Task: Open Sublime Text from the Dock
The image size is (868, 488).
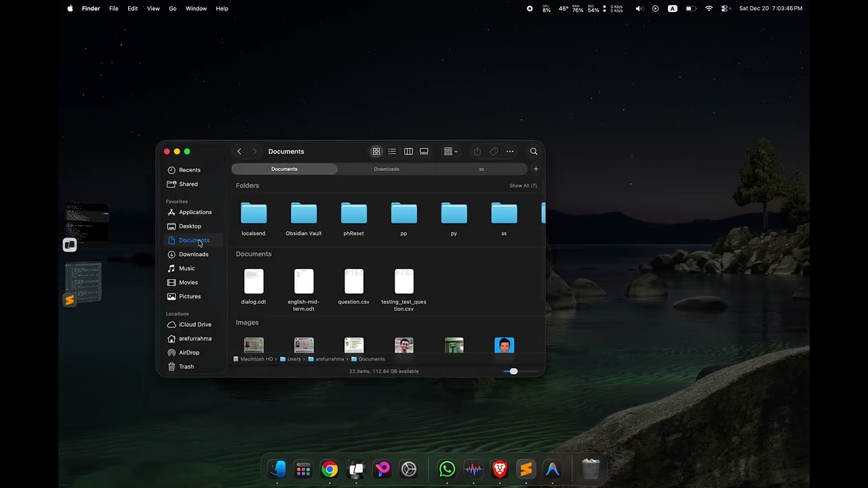Action: [x=526, y=469]
